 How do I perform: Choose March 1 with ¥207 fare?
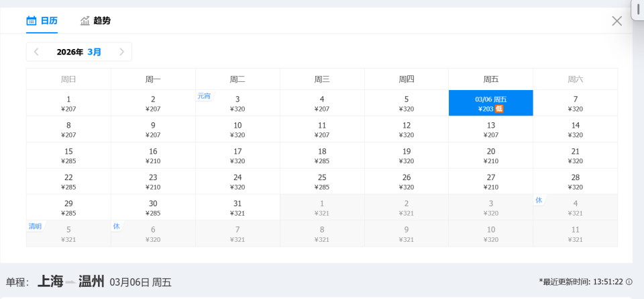click(68, 103)
